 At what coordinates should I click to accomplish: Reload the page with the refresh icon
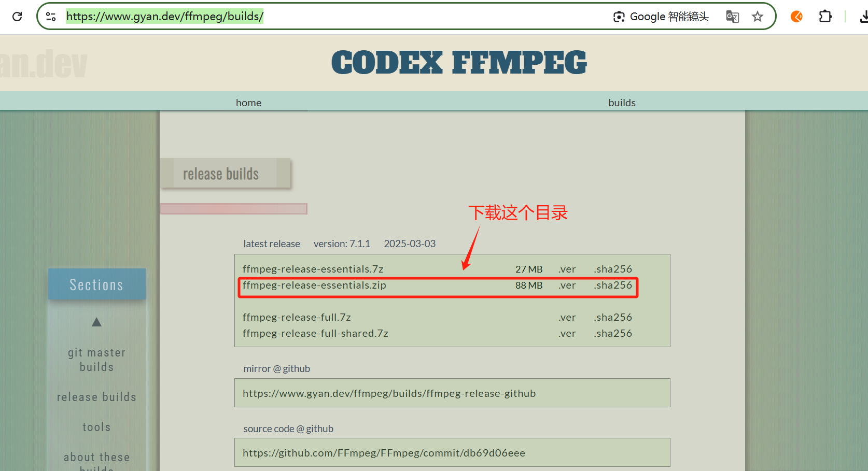(x=17, y=17)
